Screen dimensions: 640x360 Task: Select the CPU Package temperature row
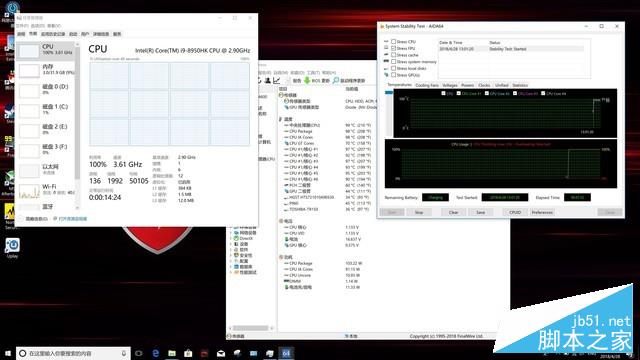pos(327,131)
